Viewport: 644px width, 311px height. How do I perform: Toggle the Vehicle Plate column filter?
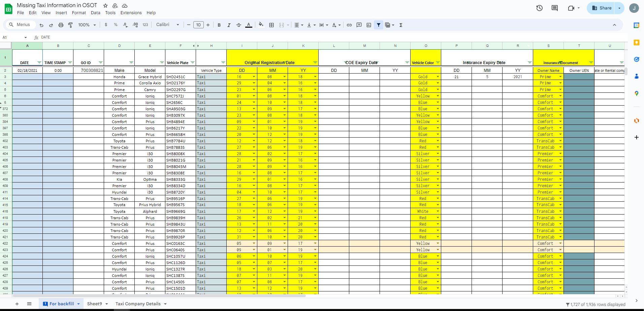tap(193, 63)
